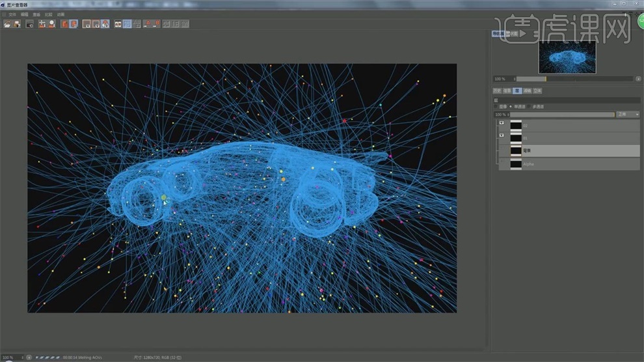Click the Remove Image icon

[74, 24]
